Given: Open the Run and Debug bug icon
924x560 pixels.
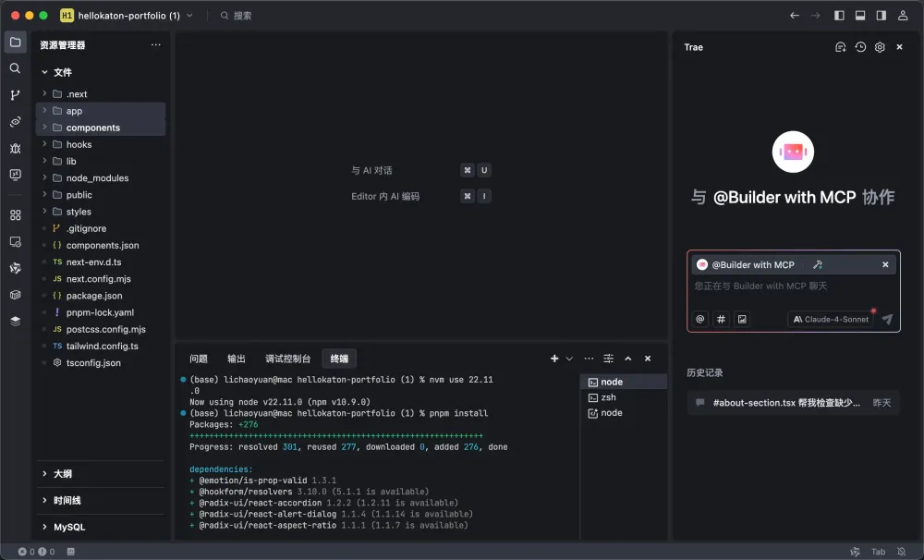Looking at the screenshot, I should (16, 148).
